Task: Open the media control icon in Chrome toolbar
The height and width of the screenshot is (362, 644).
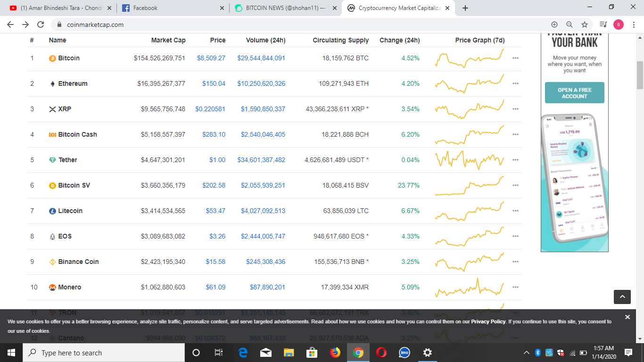Action: (603, 25)
